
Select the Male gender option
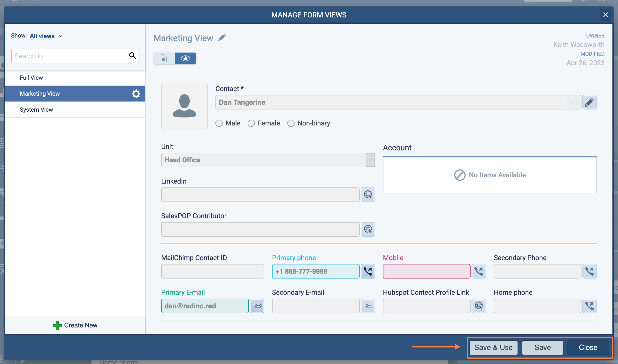click(219, 123)
